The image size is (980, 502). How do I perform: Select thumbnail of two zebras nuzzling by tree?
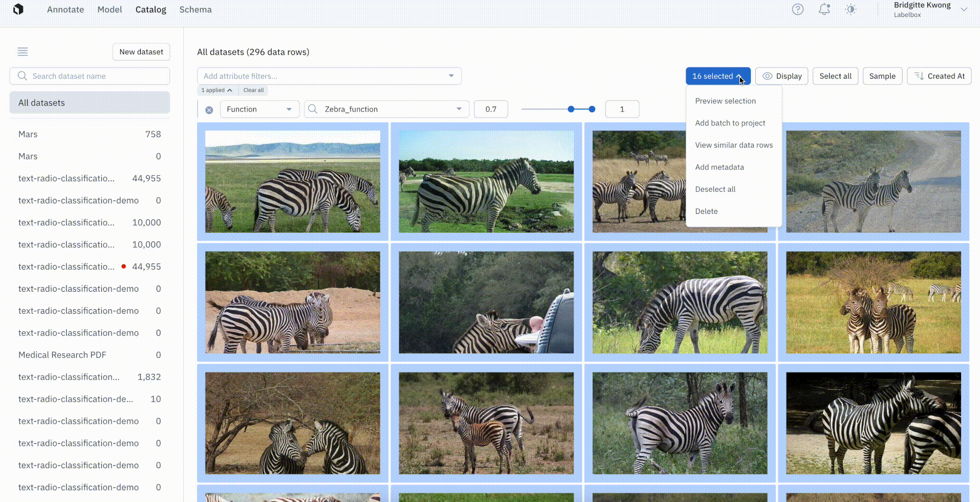pos(293,423)
